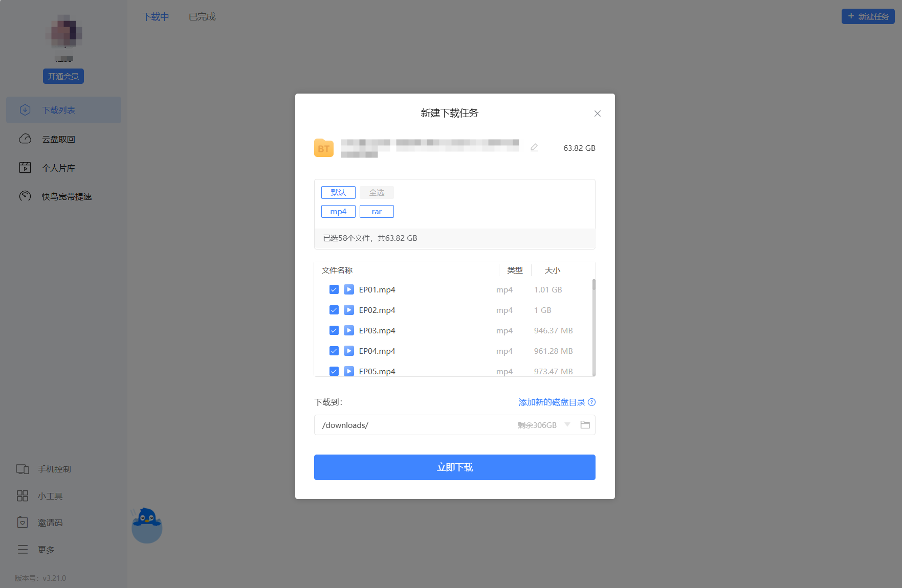Click the play icon beside EP01.mp4

pos(349,290)
